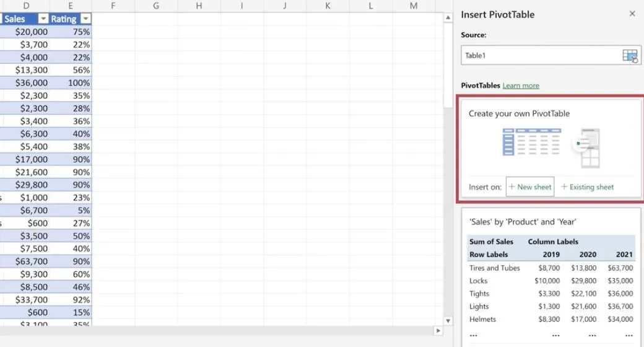Screen dimensions: 644x347
Task: Select column H header
Action: coord(199,6)
